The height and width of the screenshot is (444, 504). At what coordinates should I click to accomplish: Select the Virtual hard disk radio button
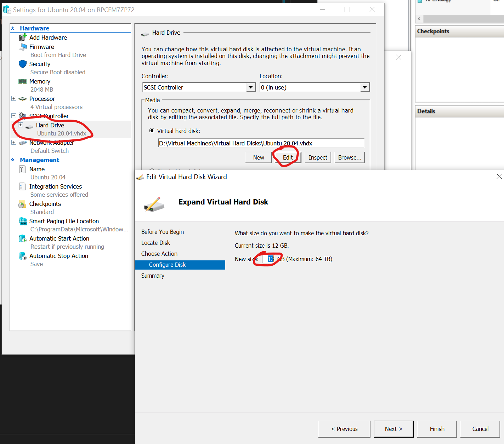point(152,131)
